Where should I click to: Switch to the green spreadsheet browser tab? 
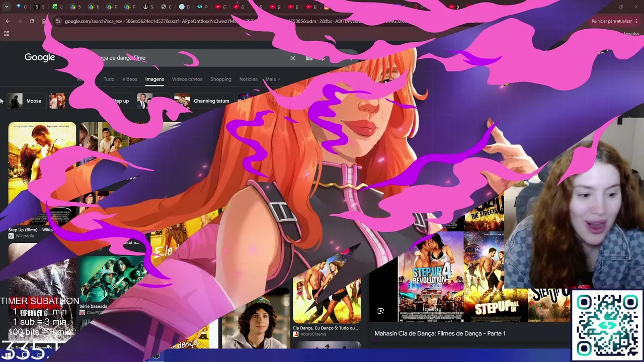click(54, 7)
